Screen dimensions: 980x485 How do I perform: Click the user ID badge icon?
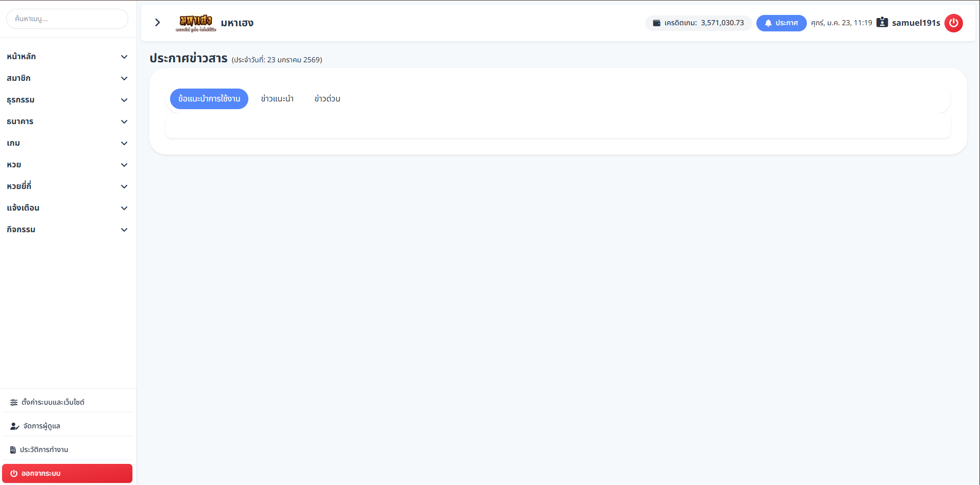click(x=882, y=23)
